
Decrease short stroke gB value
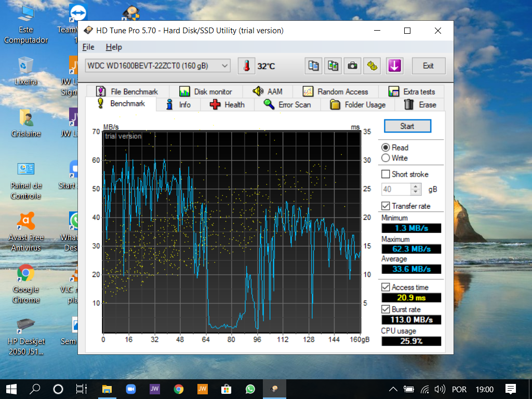(416, 192)
